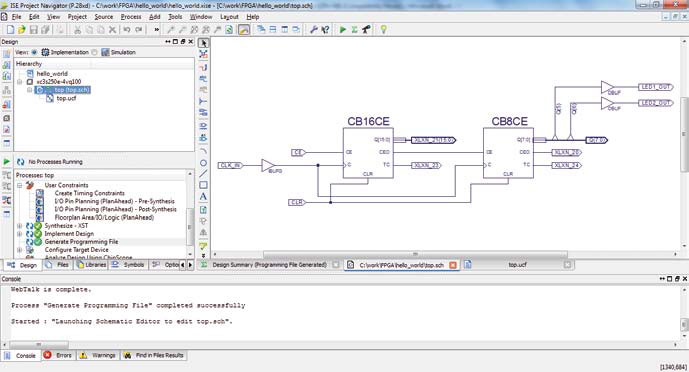
Task: Click the Delete X toolbar icon
Action: coord(112,29)
